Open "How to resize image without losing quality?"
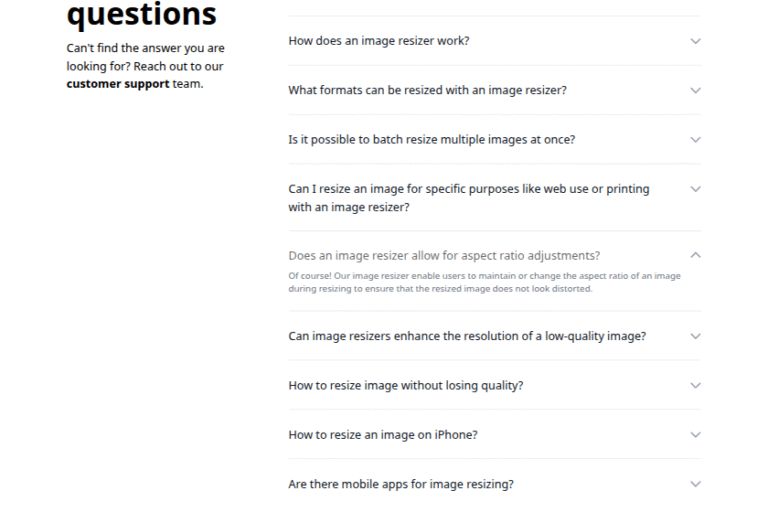This screenshot has width=768, height=512. [x=405, y=386]
